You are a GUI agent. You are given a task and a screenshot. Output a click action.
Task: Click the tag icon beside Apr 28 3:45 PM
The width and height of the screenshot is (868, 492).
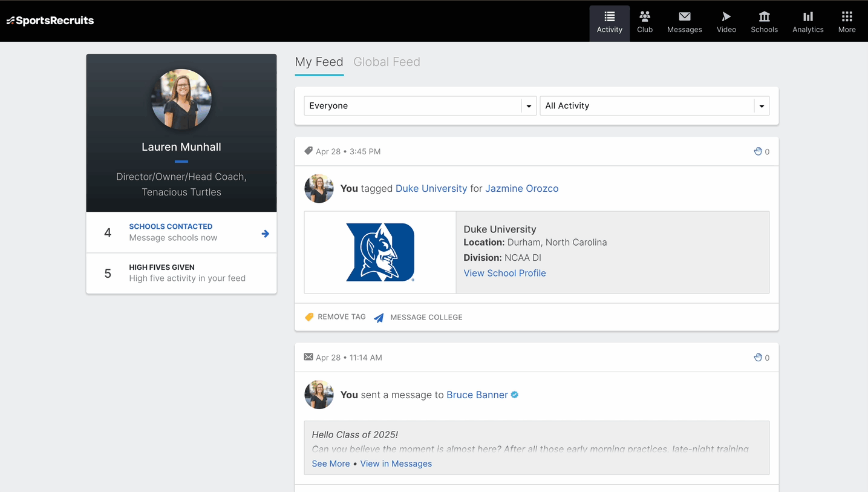click(x=308, y=151)
